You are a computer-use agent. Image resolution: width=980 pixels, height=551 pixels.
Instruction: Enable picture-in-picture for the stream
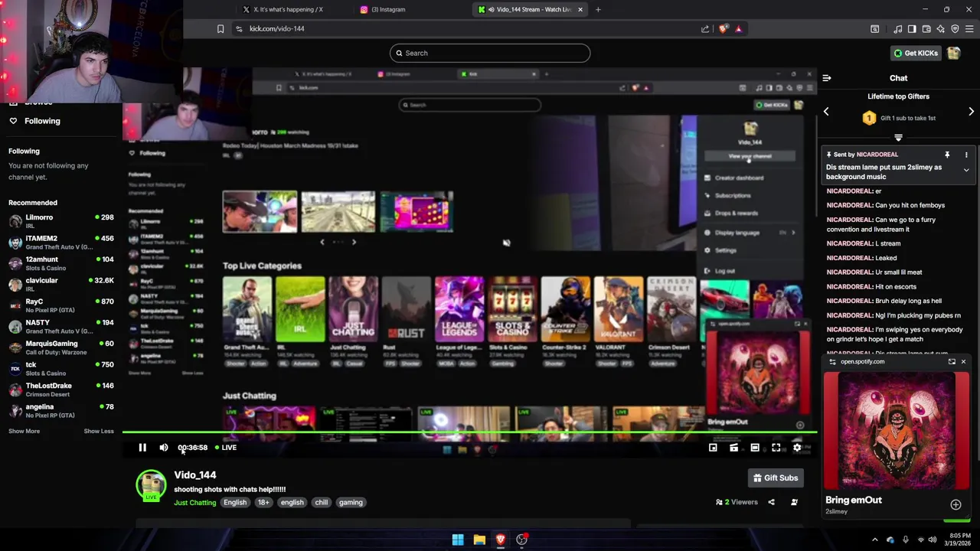click(713, 448)
